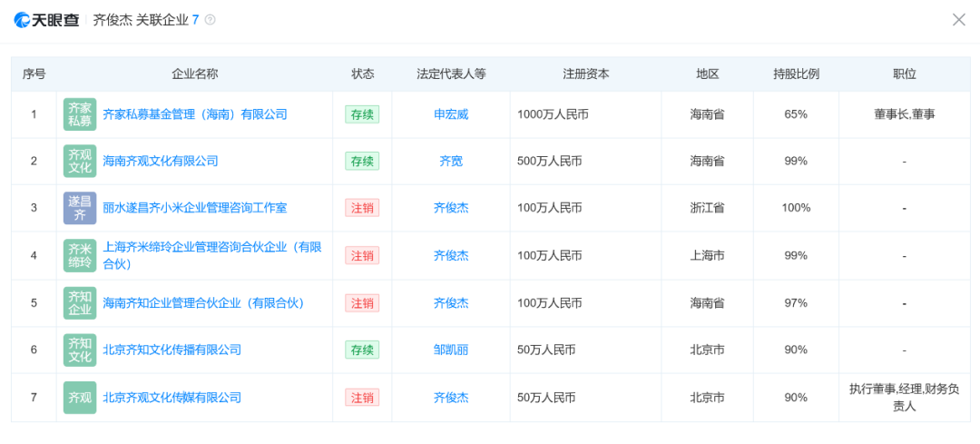The image size is (980, 444).
Task: Open legal representative 邹凯丽 link
Action: click(451, 350)
